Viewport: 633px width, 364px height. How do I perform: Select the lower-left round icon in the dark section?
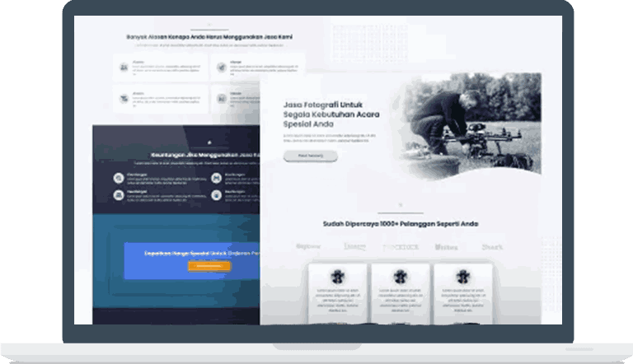click(121, 195)
